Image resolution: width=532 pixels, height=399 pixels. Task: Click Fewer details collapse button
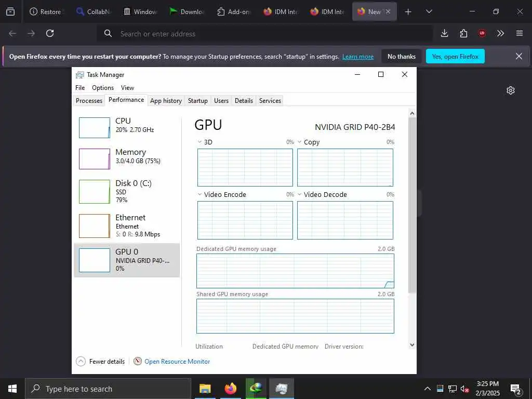coord(100,362)
